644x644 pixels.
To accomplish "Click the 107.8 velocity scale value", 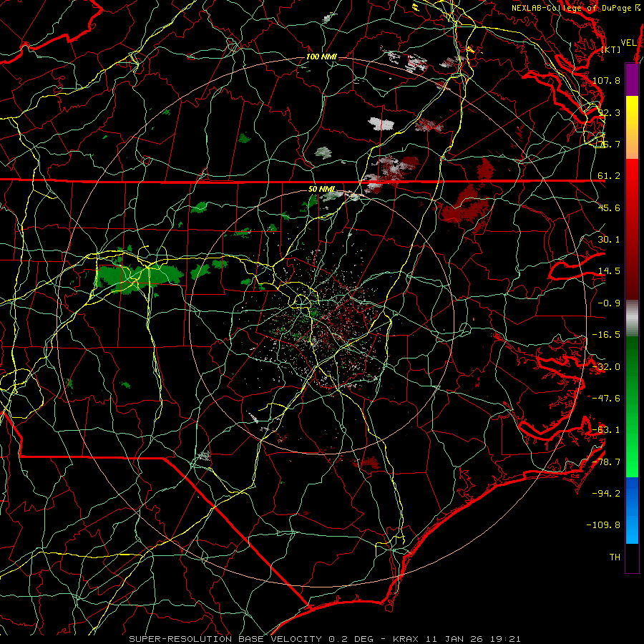I will tap(606, 80).
